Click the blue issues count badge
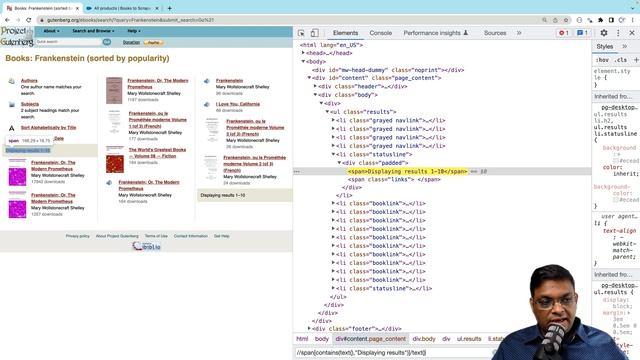The width and height of the screenshot is (640, 360). pyautogui.click(x=582, y=33)
